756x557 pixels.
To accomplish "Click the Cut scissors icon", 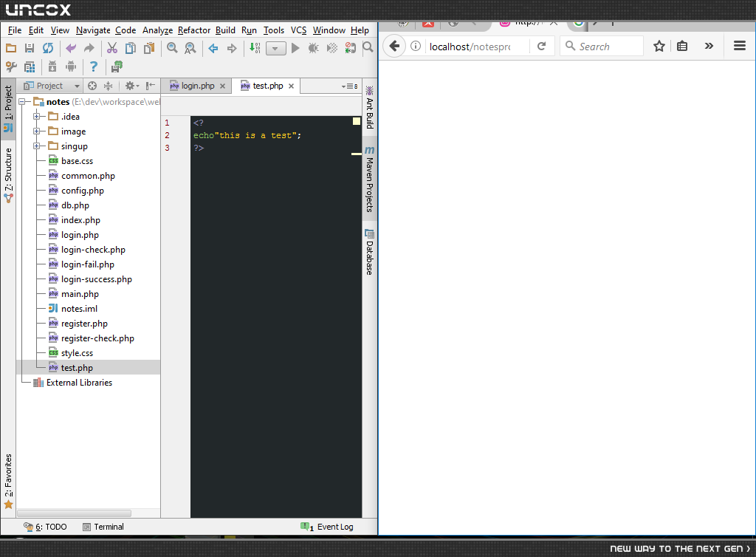I will pyautogui.click(x=112, y=48).
